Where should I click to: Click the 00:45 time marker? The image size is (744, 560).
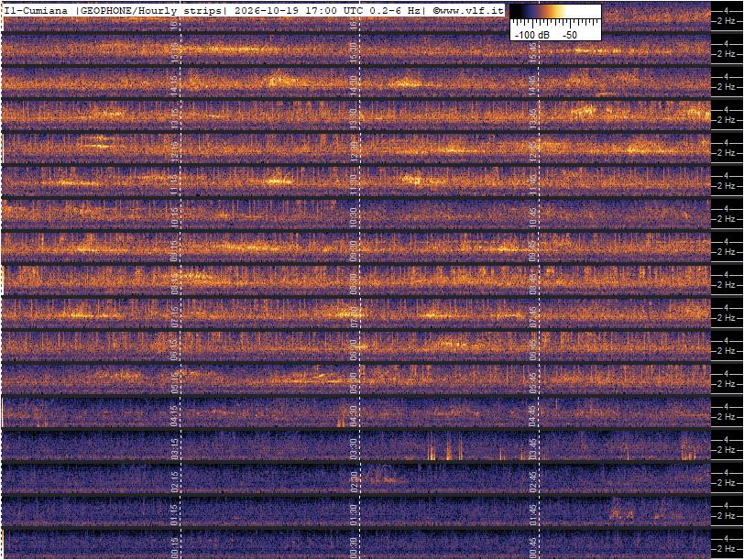coord(533,548)
